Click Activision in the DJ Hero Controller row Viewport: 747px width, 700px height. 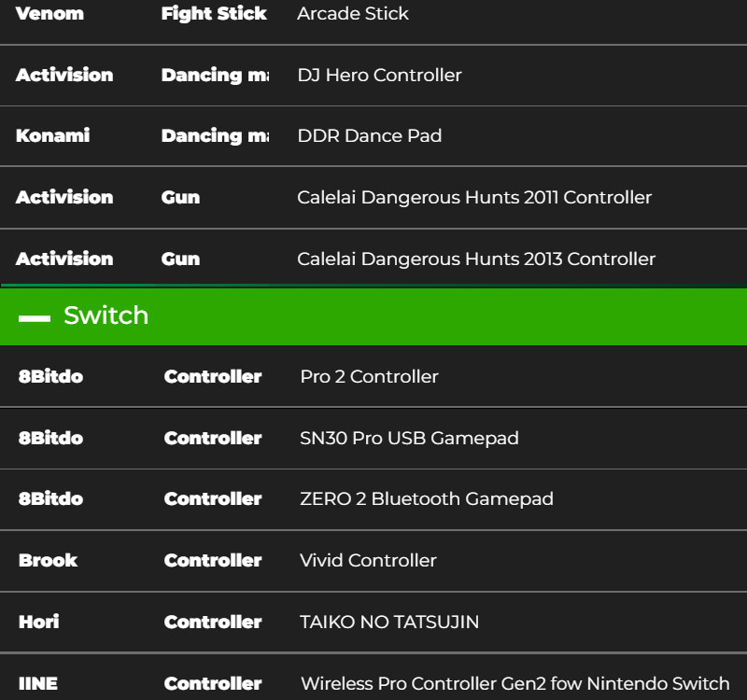click(x=64, y=75)
